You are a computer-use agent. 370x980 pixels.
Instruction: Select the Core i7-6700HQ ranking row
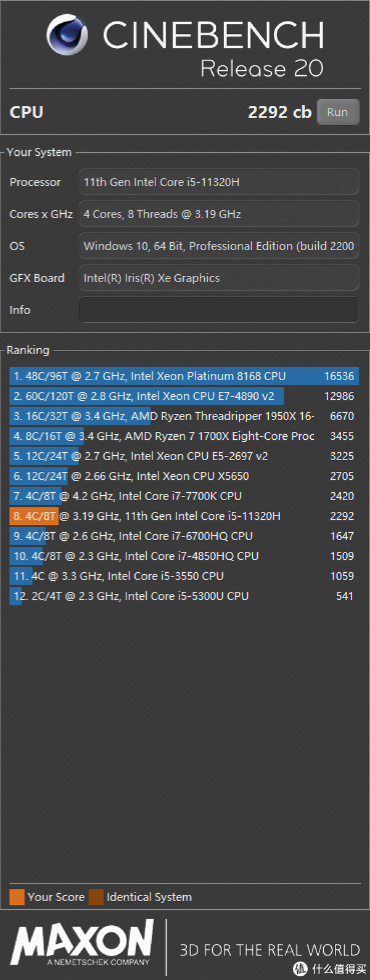[184, 536]
